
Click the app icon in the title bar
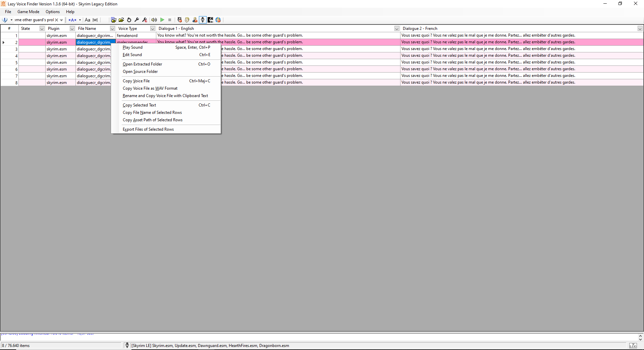(x=3, y=4)
